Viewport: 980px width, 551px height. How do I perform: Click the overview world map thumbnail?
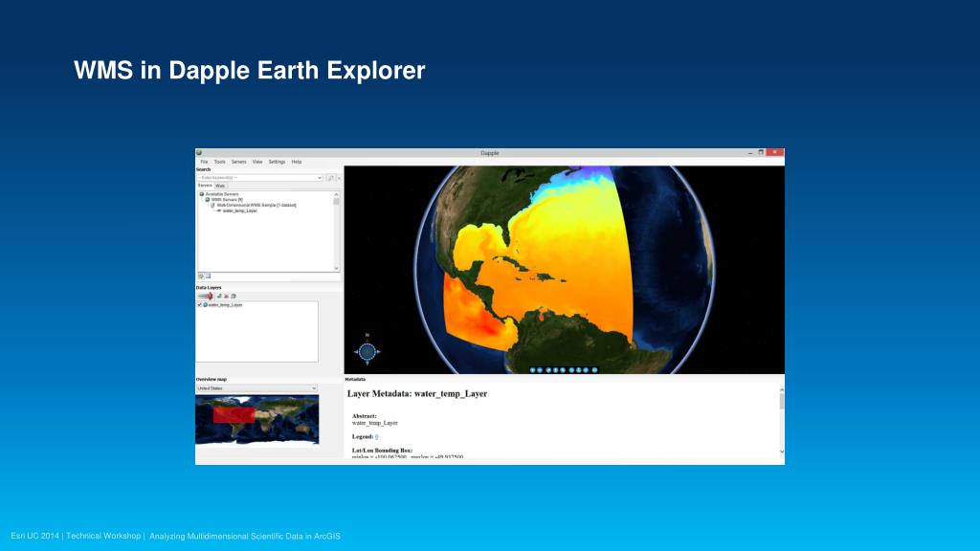pos(256,419)
